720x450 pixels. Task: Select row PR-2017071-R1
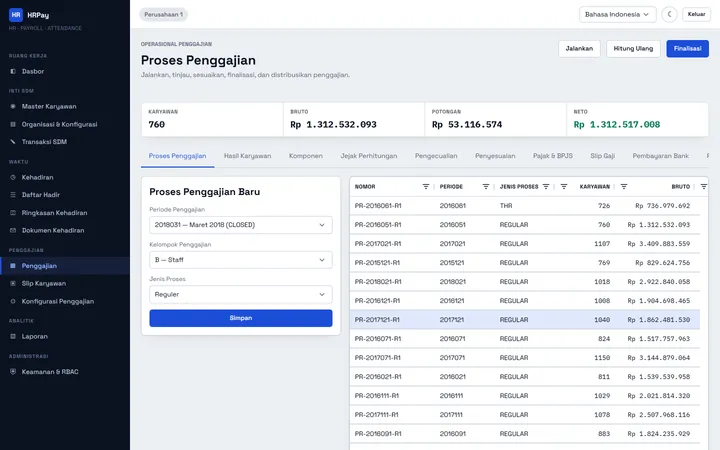525,358
